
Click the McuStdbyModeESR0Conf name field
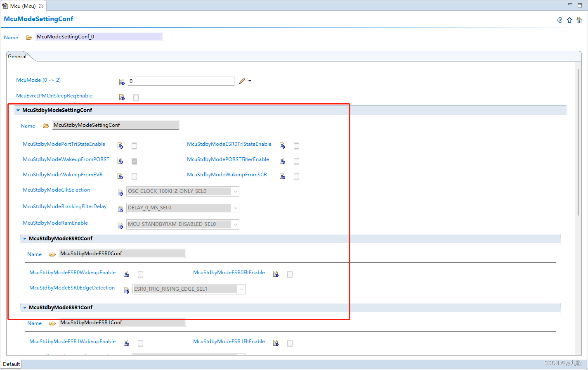(122, 254)
